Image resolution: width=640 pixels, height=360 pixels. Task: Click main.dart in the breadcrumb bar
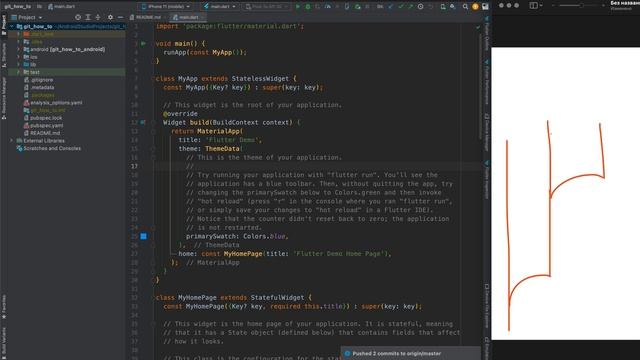click(61, 7)
